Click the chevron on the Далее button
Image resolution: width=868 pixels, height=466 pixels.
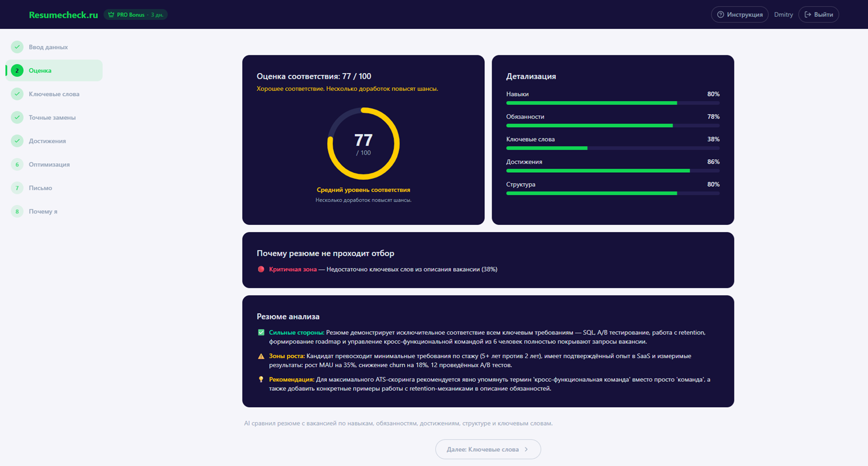tap(527, 449)
